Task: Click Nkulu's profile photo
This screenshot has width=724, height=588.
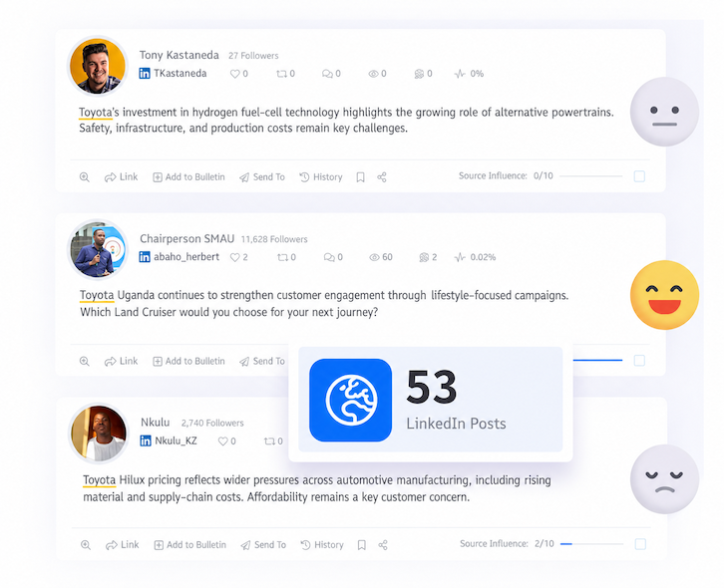Action: point(99,434)
